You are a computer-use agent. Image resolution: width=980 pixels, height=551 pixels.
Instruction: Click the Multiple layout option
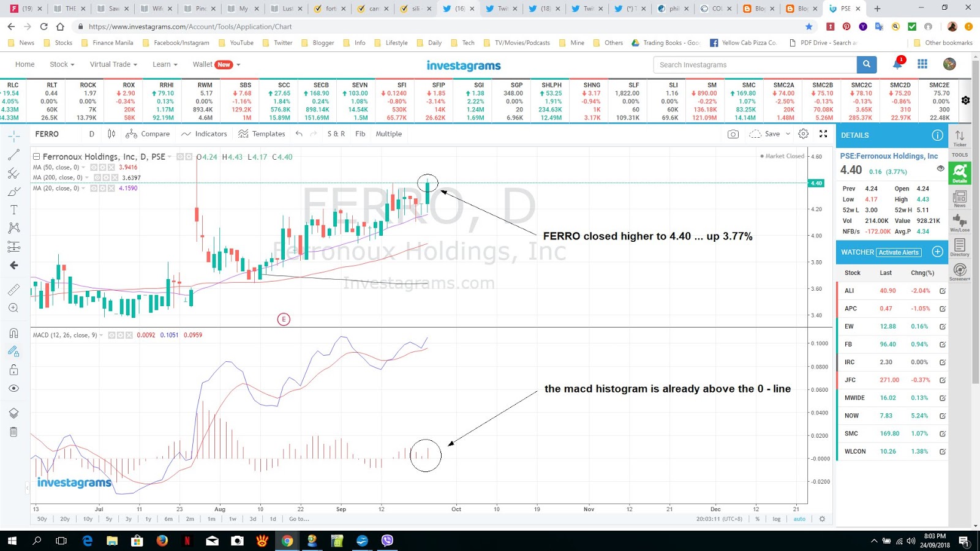(389, 133)
